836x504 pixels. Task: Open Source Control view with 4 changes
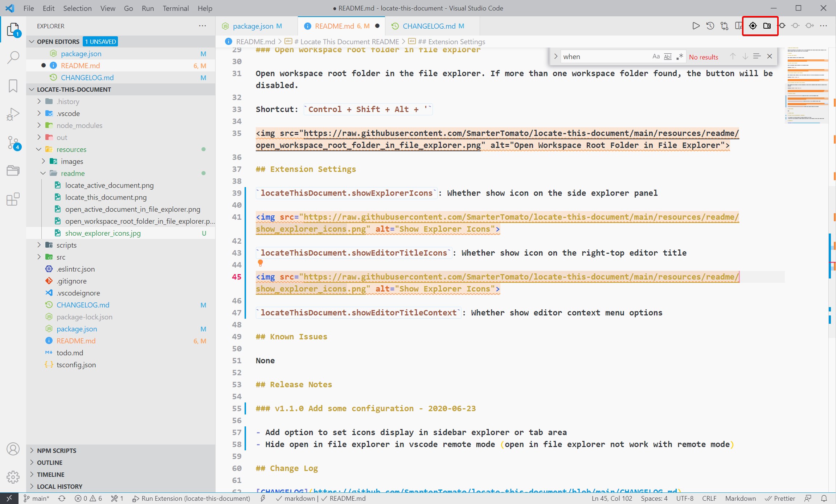click(x=13, y=142)
